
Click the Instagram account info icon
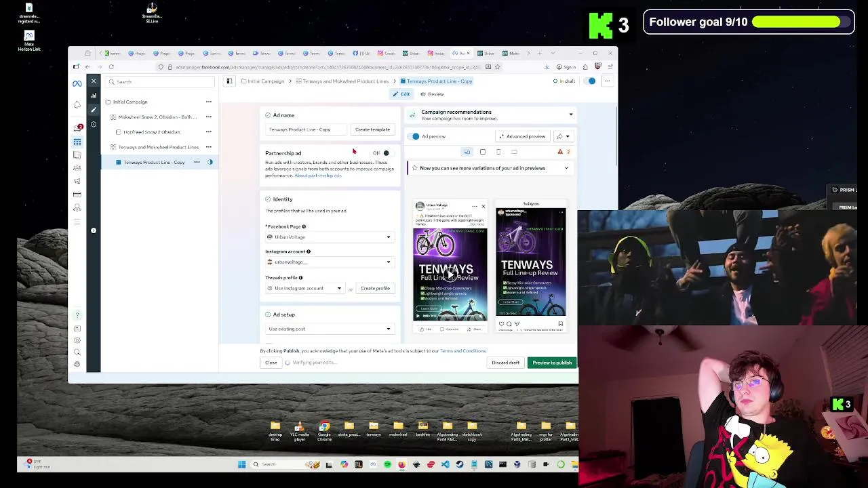309,251
